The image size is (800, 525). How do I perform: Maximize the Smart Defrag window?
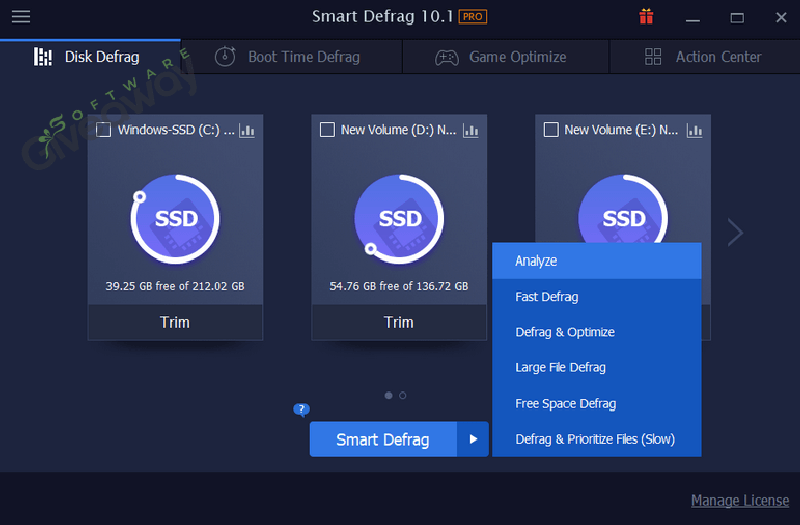pyautogui.click(x=737, y=18)
